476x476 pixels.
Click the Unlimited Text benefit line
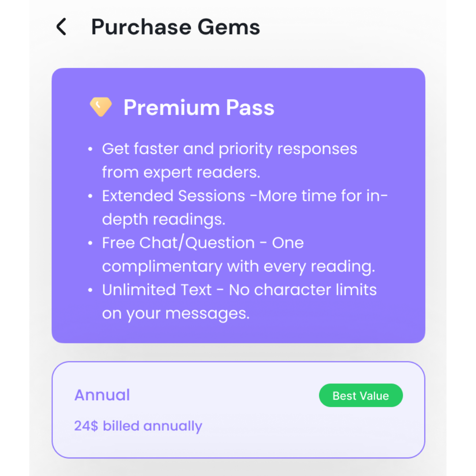coord(239,290)
